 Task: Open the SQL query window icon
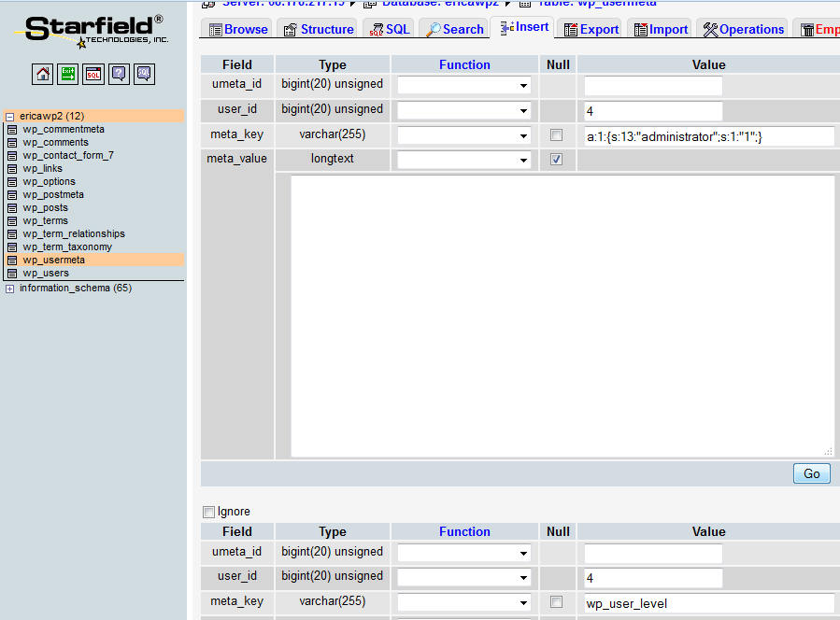coord(93,75)
